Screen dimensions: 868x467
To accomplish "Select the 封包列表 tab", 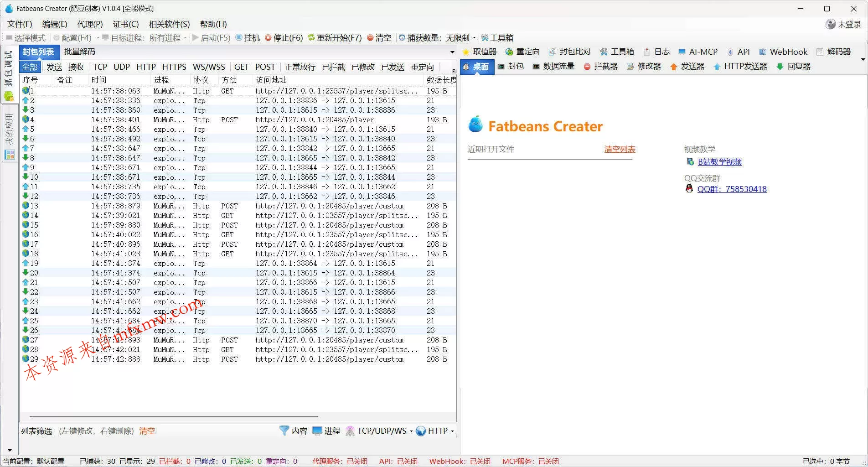I will [x=38, y=52].
